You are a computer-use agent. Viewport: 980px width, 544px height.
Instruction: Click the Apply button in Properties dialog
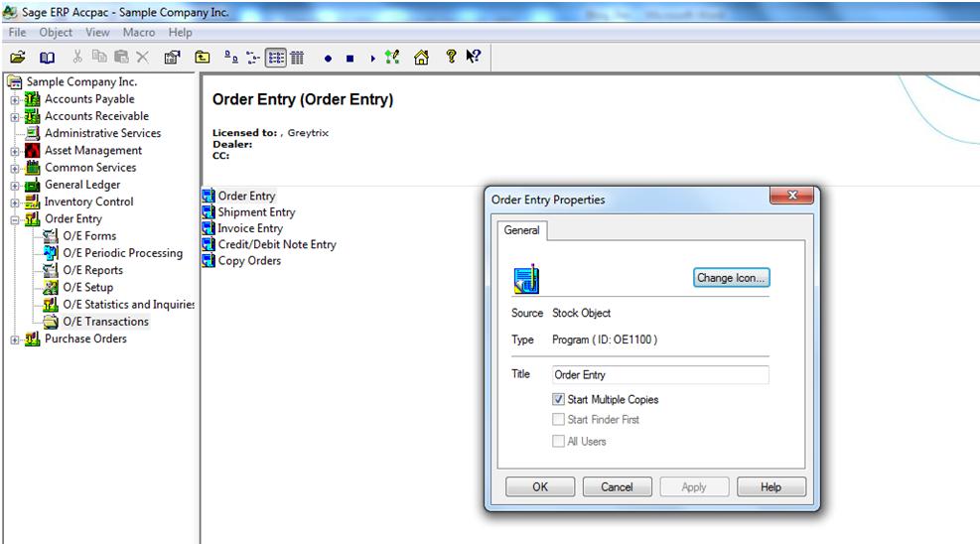point(694,487)
